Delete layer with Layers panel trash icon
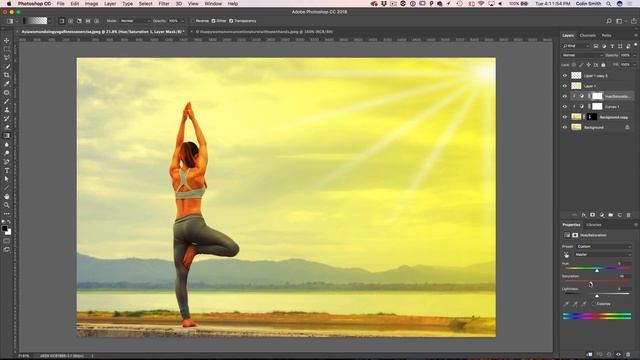This screenshot has width=640, height=360. click(x=629, y=215)
